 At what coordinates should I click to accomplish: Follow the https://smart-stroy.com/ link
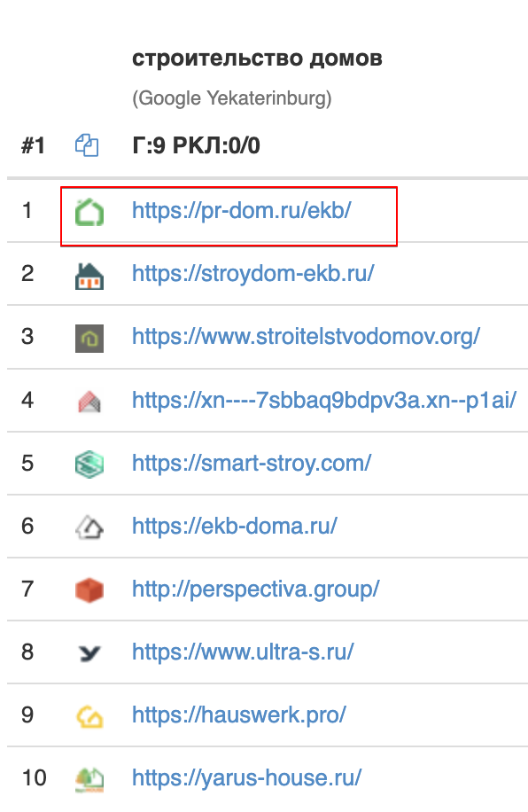click(252, 464)
